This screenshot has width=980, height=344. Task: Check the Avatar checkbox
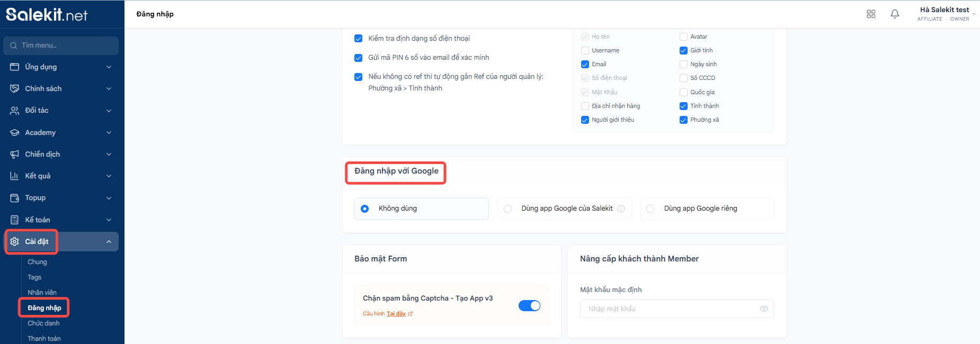click(683, 37)
